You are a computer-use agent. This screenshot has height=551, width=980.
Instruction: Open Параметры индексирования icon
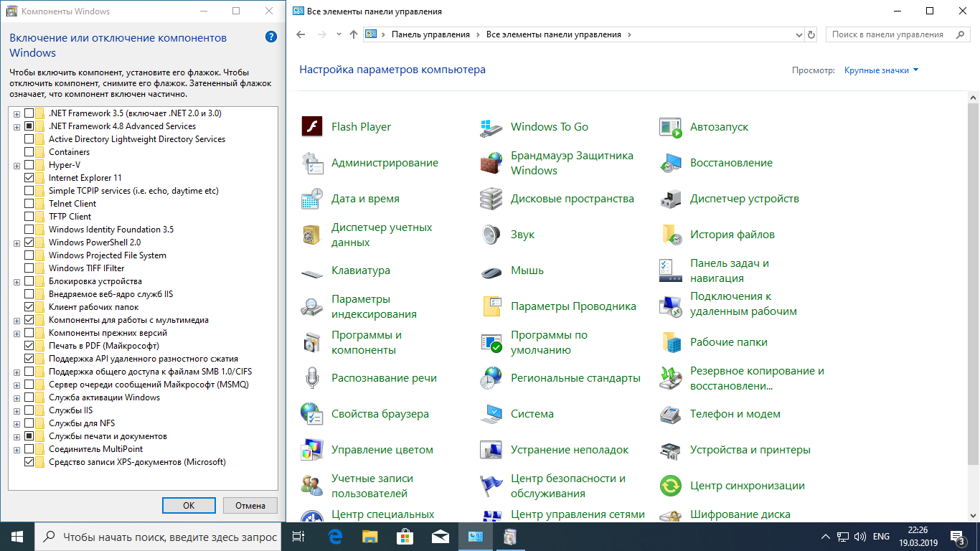[312, 306]
